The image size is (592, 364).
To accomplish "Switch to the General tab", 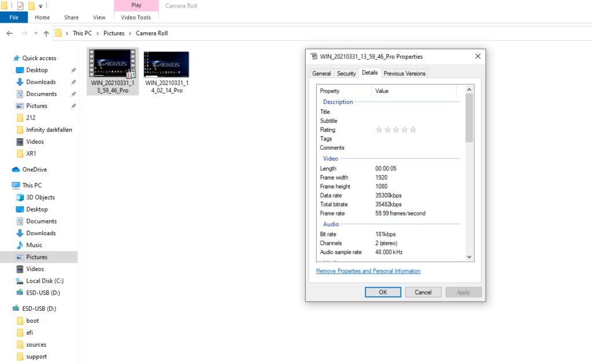I will pos(321,73).
